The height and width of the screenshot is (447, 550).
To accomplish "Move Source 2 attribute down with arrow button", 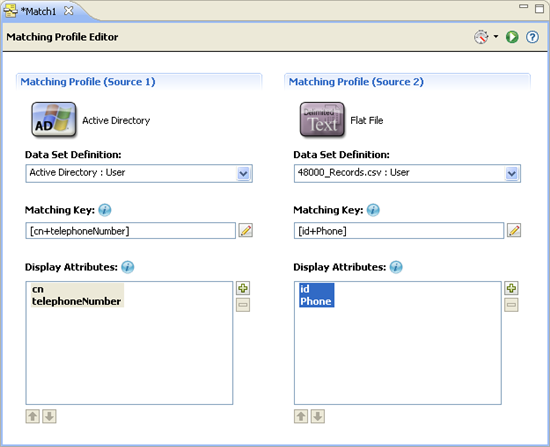I will 318,416.
